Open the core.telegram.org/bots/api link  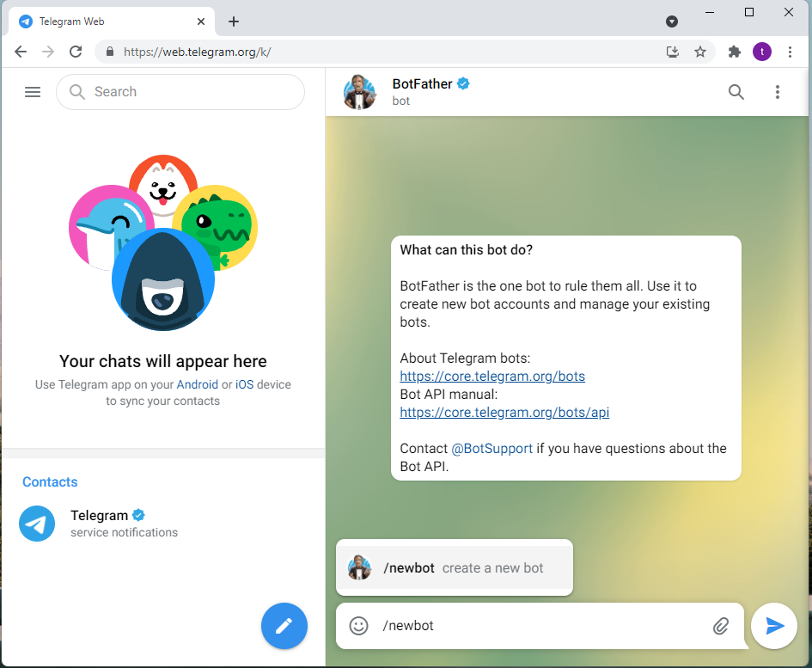[x=504, y=413]
